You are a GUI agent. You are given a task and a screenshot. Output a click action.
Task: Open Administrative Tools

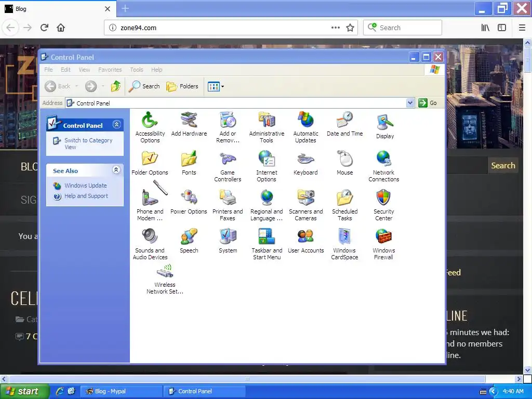tap(267, 128)
